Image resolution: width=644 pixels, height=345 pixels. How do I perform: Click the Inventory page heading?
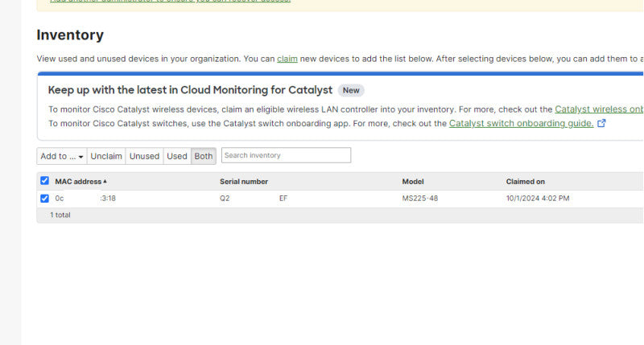[70, 35]
